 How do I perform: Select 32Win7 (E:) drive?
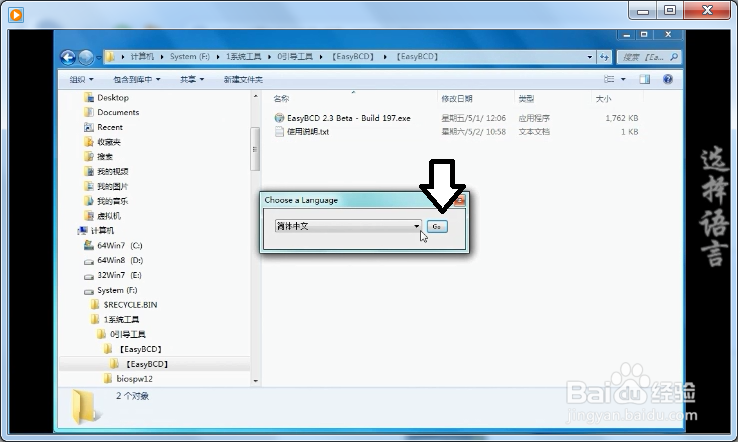coord(119,275)
